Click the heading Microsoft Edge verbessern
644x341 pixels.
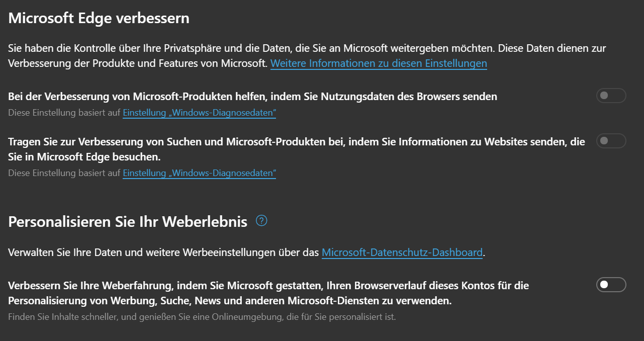click(x=99, y=19)
